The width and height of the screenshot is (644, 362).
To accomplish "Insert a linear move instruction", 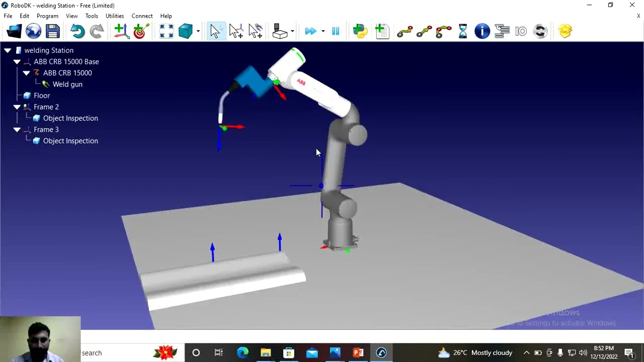I will point(424,31).
